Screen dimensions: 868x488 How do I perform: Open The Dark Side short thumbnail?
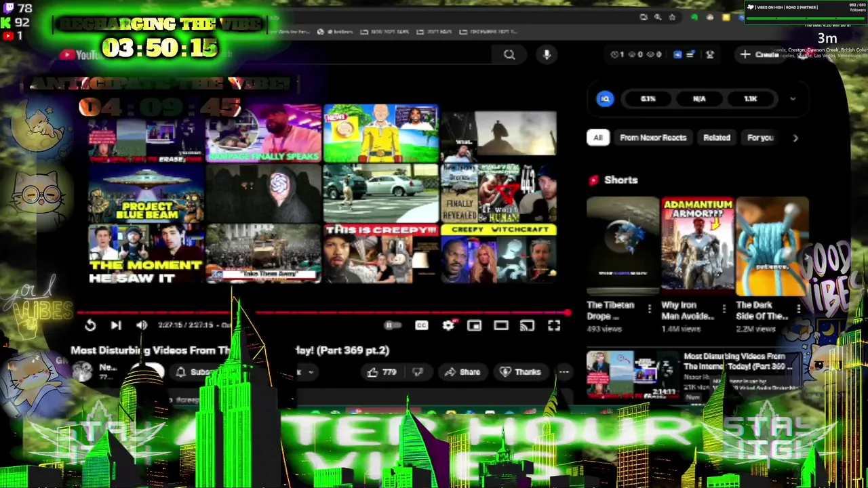pyautogui.click(x=772, y=247)
